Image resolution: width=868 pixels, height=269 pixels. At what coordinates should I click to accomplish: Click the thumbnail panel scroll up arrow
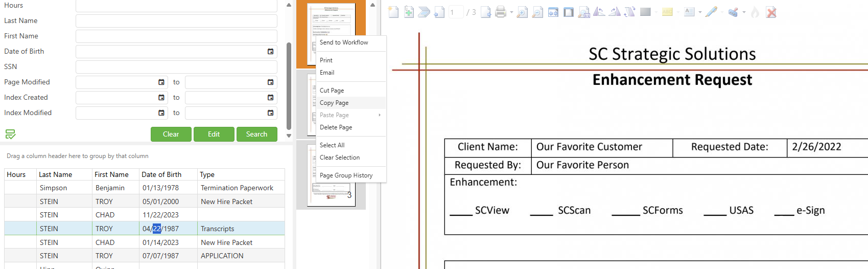pos(372,5)
